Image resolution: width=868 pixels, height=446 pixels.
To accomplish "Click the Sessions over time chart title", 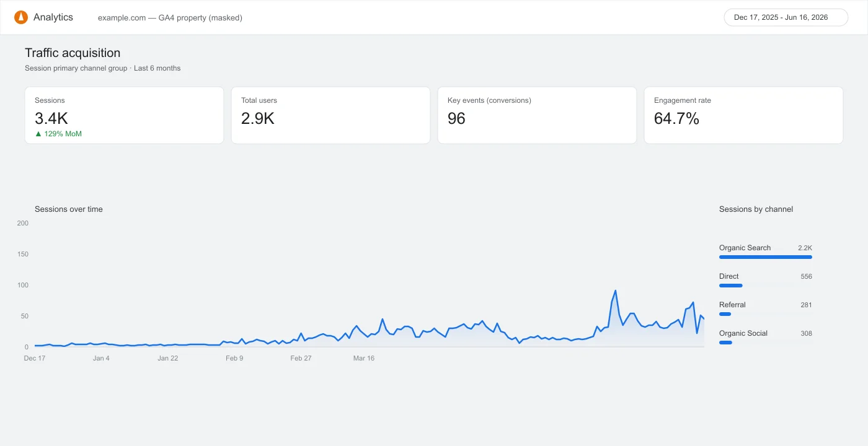I will pos(69,209).
